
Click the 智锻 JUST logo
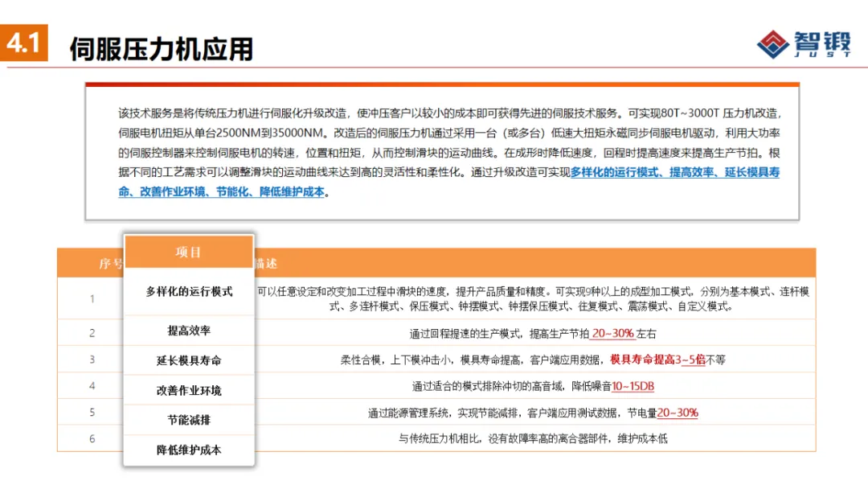click(804, 44)
